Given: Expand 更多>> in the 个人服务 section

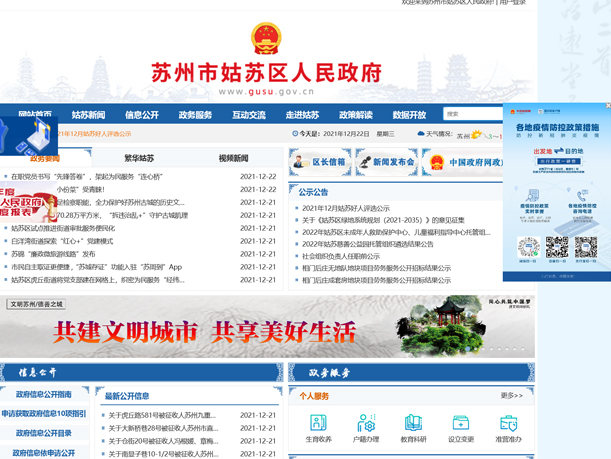Looking at the screenshot, I should tap(511, 396).
